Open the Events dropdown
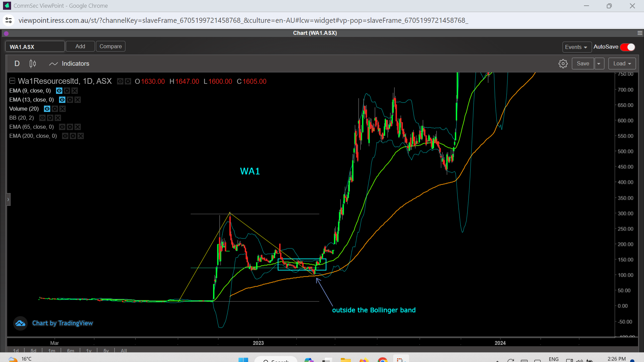Screen dimensions: 644x362 tap(576, 47)
